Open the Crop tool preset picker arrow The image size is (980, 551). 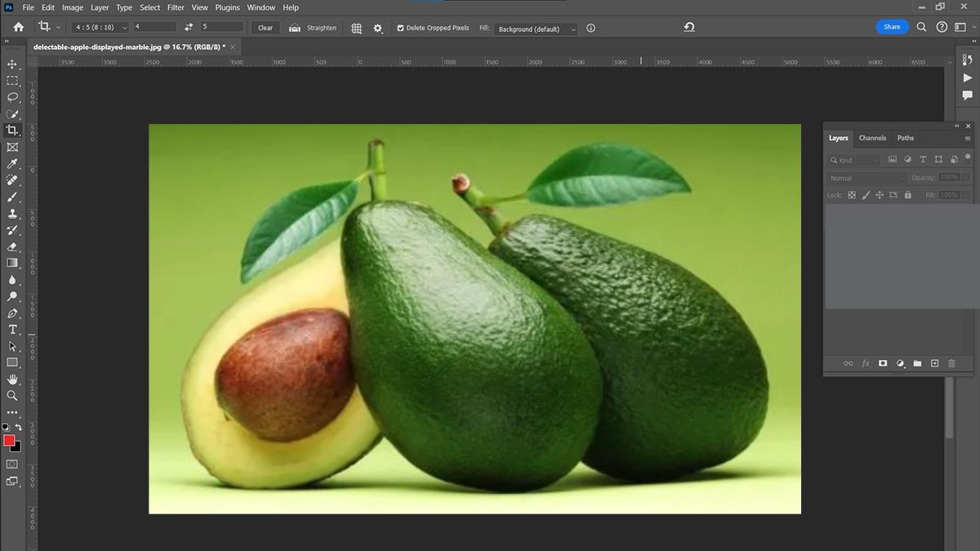tap(56, 28)
